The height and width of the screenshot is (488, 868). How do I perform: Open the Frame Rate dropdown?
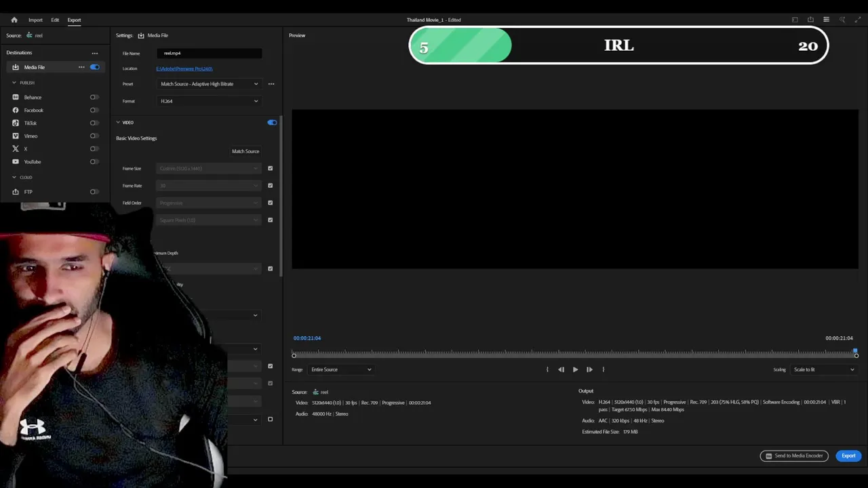[209, 186]
